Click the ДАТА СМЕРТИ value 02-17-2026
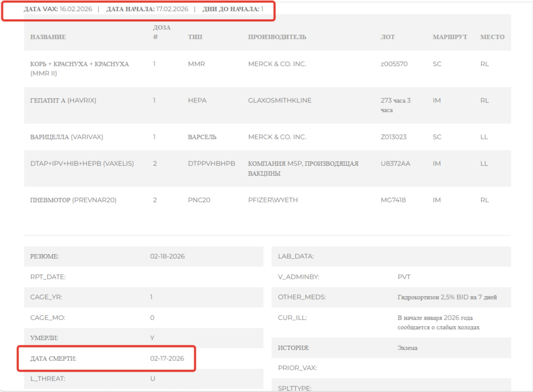Image resolution: width=533 pixels, height=392 pixels. (167, 358)
